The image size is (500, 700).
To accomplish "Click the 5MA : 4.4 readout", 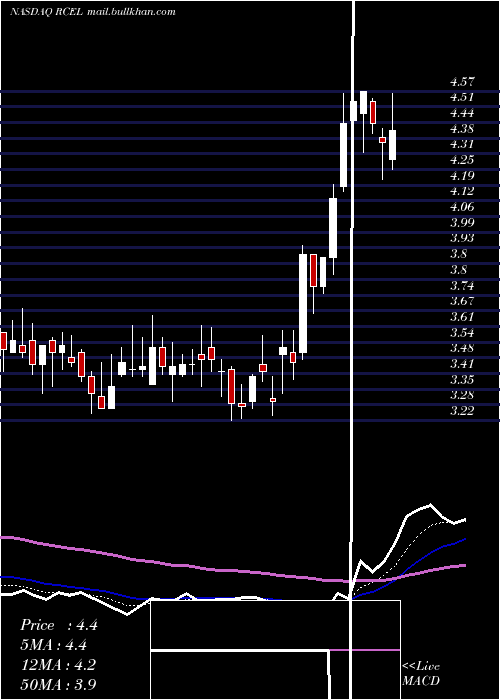I will point(54,645).
